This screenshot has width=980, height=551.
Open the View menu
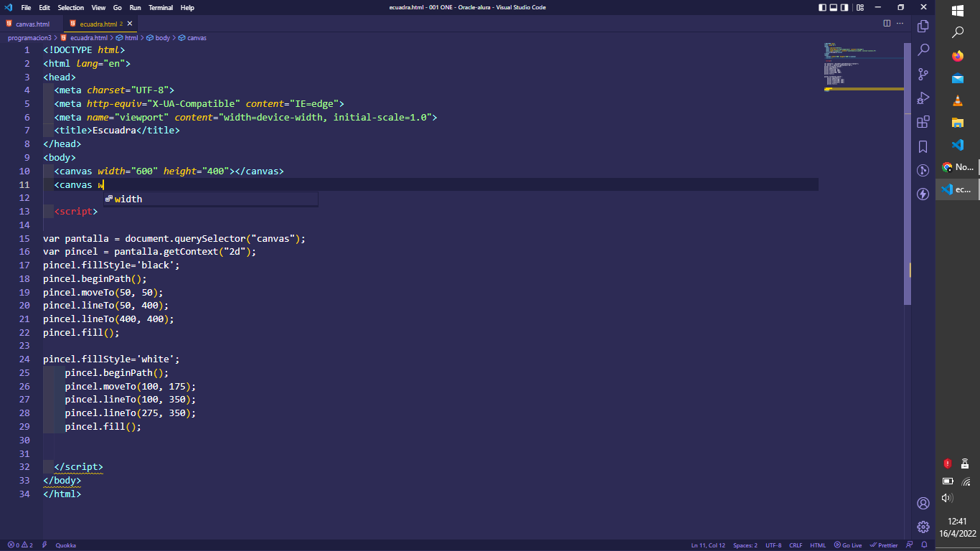tap(99, 7)
